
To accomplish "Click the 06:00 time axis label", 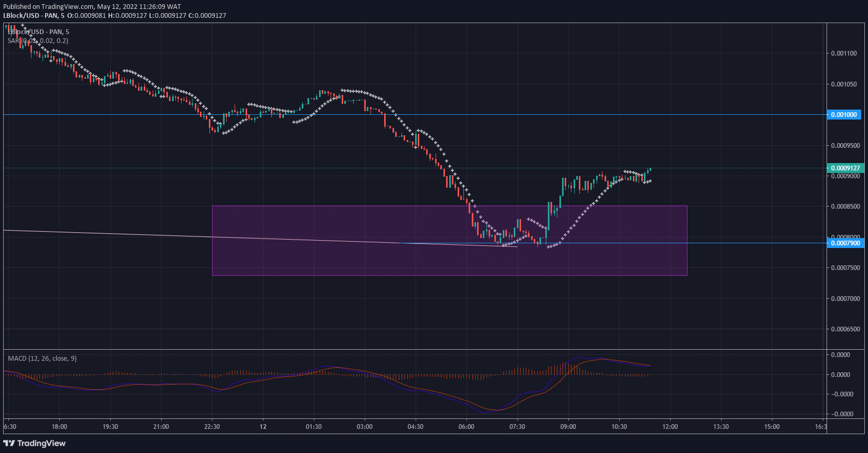I will pos(467,427).
